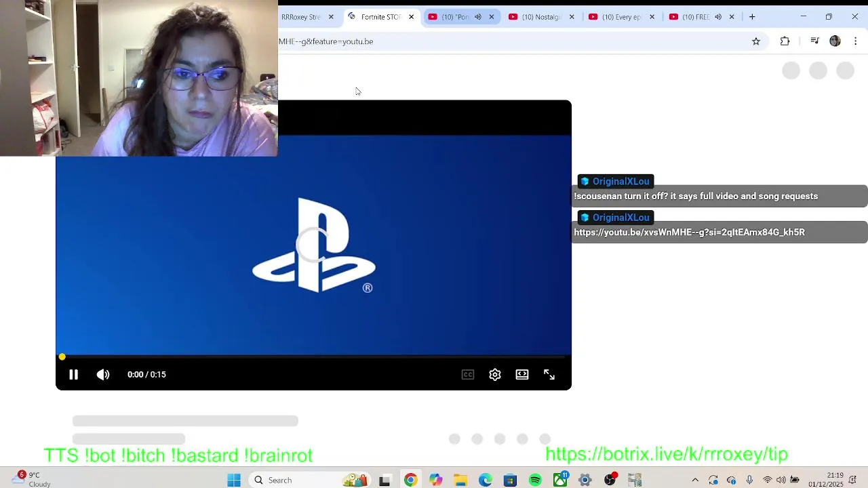Image resolution: width=868 pixels, height=488 pixels.
Task: Close the (10) Every ep tab
Action: 652,17
